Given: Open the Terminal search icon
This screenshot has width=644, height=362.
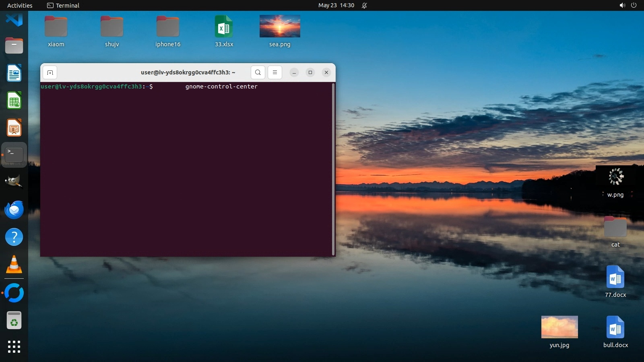Looking at the screenshot, I should pos(258,72).
